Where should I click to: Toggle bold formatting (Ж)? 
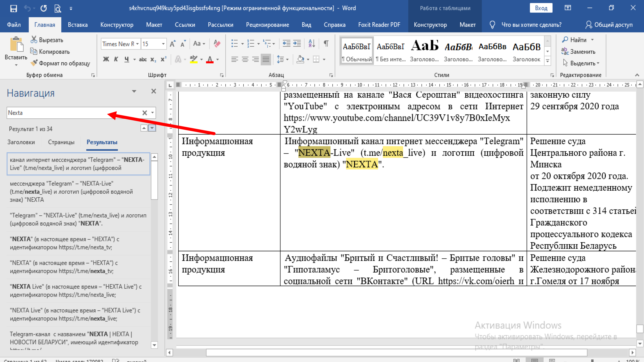pos(106,59)
